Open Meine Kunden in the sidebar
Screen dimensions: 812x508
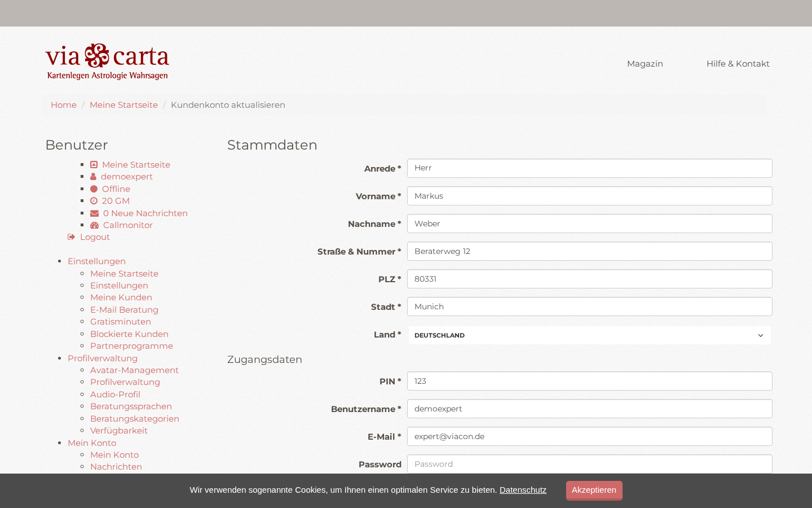coord(121,297)
